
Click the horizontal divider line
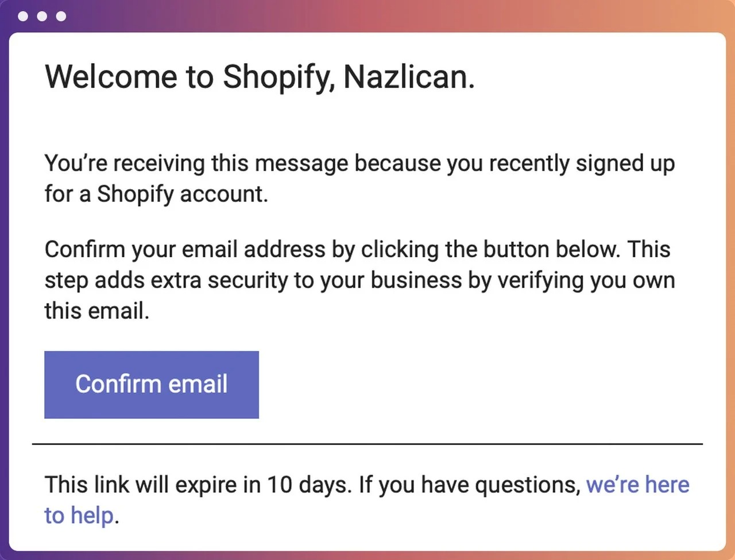[x=367, y=443]
